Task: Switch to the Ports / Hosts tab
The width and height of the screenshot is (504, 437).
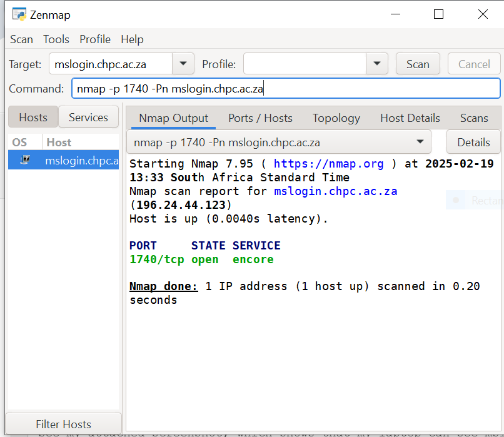Action: pos(260,118)
